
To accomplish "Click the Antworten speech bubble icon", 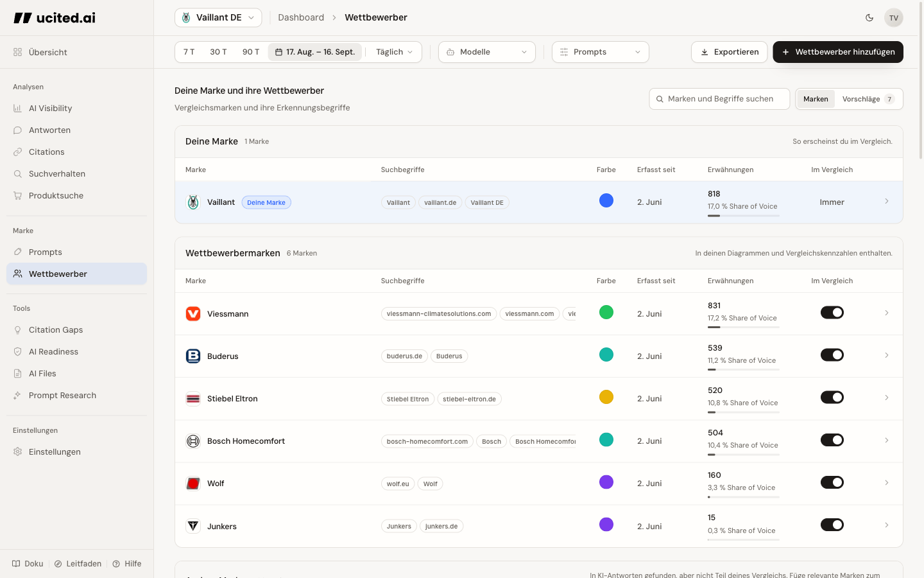I will pyautogui.click(x=17, y=130).
